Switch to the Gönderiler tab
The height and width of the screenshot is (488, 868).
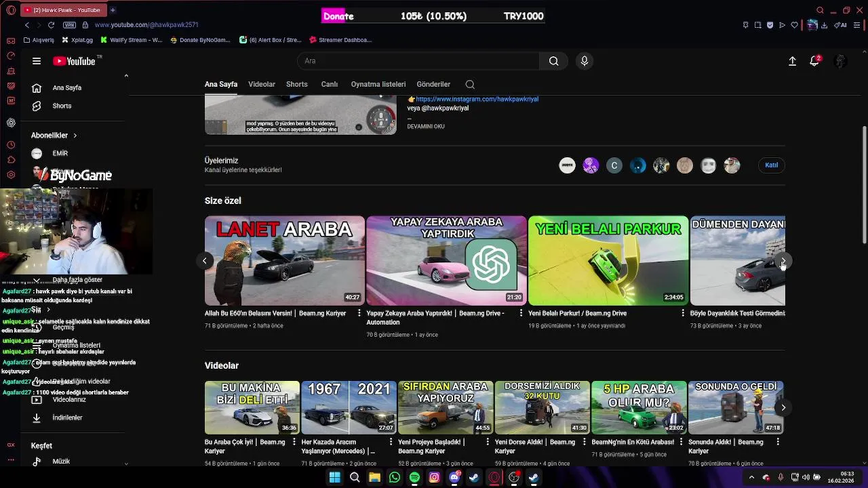click(433, 85)
